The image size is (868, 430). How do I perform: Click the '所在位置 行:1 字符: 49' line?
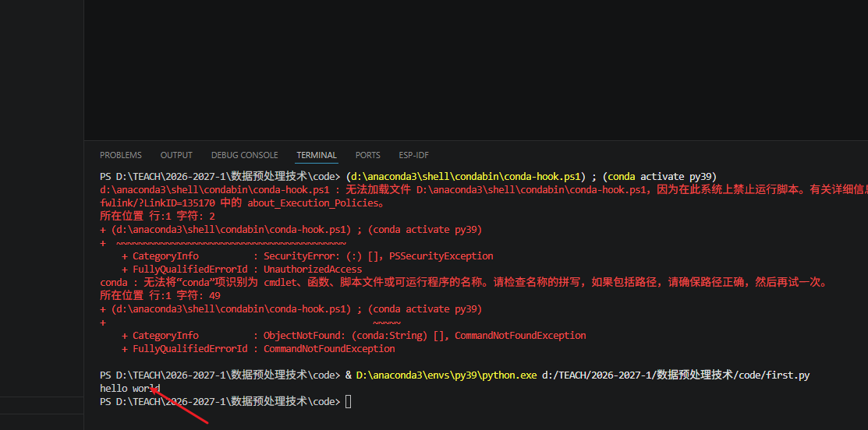pyautogui.click(x=160, y=296)
